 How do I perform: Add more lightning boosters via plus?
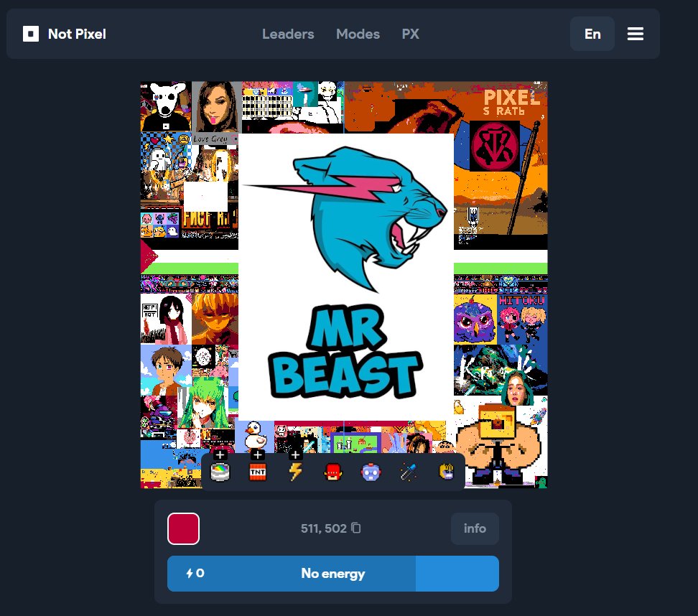coord(295,455)
